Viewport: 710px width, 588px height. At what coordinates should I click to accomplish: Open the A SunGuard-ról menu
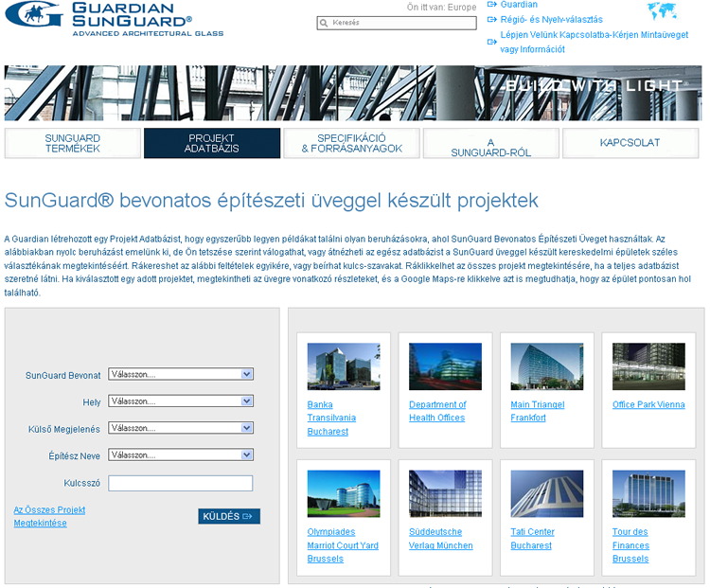[x=491, y=143]
